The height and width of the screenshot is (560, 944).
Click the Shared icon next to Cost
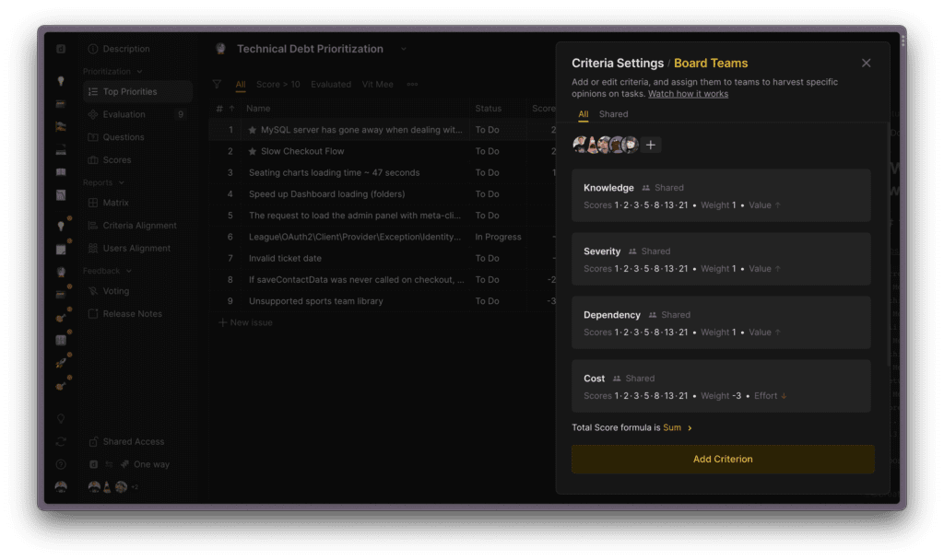pyautogui.click(x=617, y=379)
